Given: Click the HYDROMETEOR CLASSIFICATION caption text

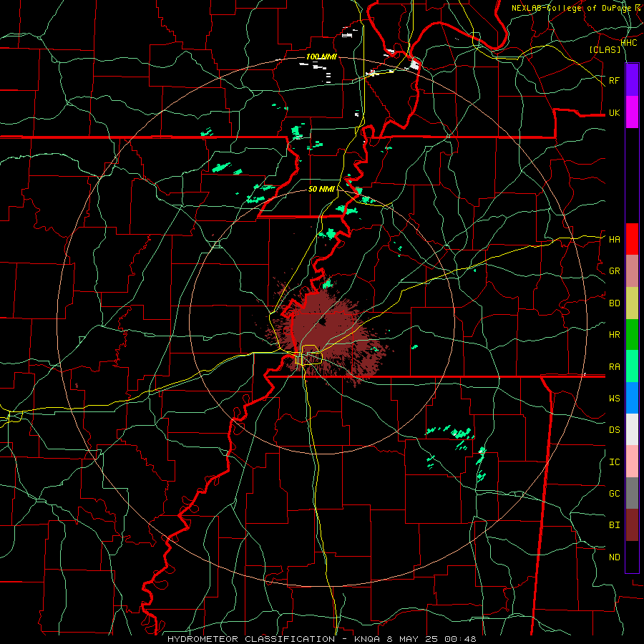Looking at the screenshot, I should tap(251, 639).
